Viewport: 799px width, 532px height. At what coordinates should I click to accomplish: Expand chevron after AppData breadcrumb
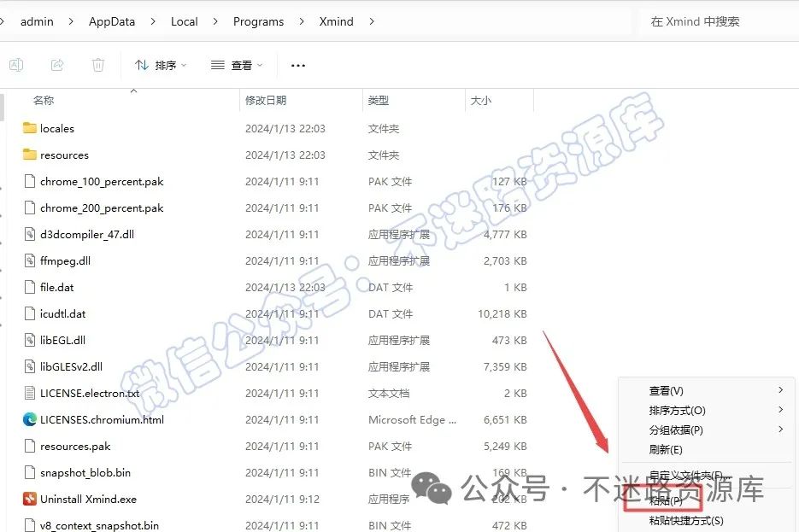[153, 21]
